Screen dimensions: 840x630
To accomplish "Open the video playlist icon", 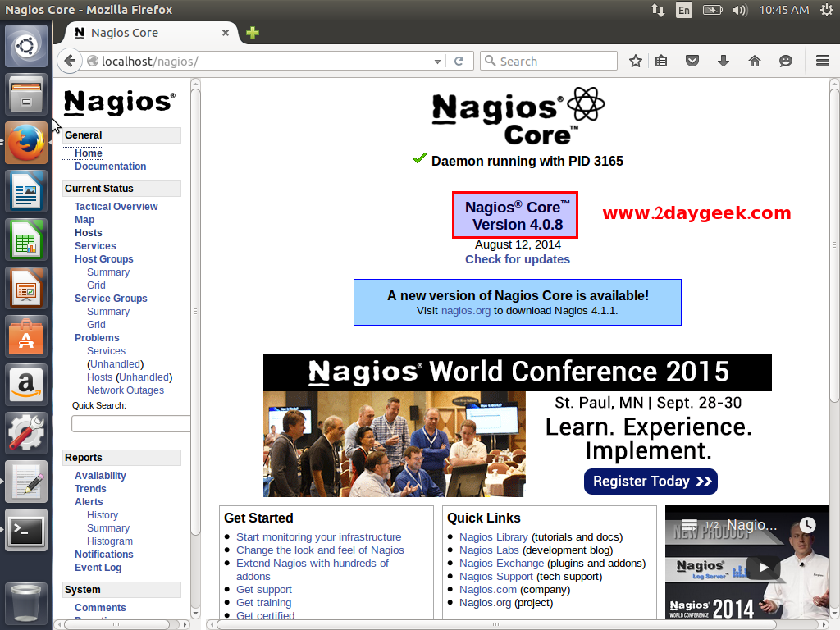I will pos(689,525).
